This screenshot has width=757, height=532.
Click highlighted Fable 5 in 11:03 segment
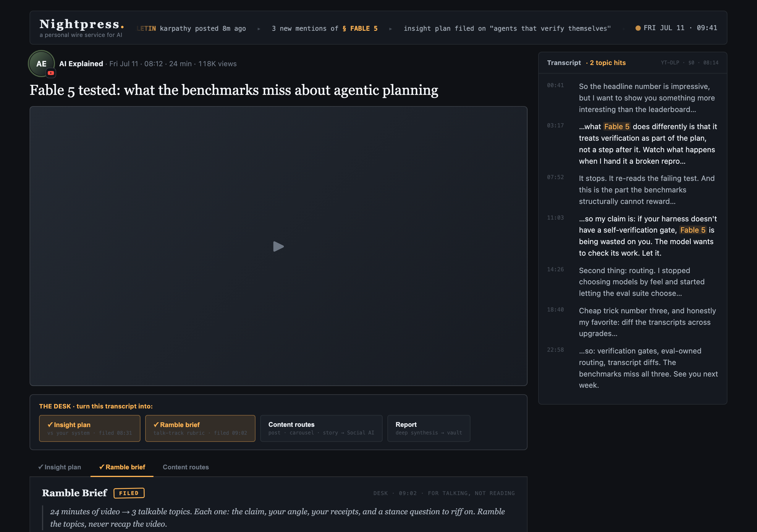pyautogui.click(x=693, y=230)
